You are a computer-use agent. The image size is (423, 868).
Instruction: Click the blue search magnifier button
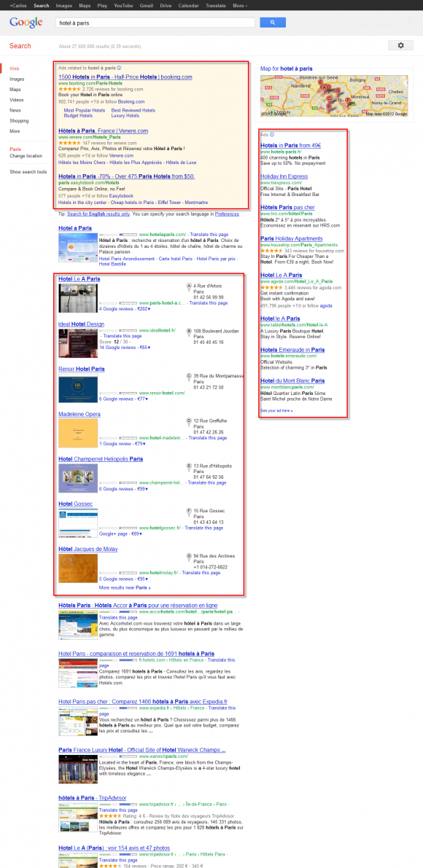click(x=273, y=23)
